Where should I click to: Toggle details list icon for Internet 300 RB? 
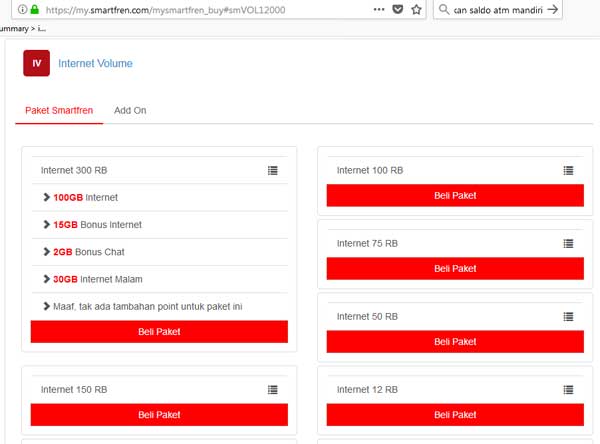click(272, 170)
